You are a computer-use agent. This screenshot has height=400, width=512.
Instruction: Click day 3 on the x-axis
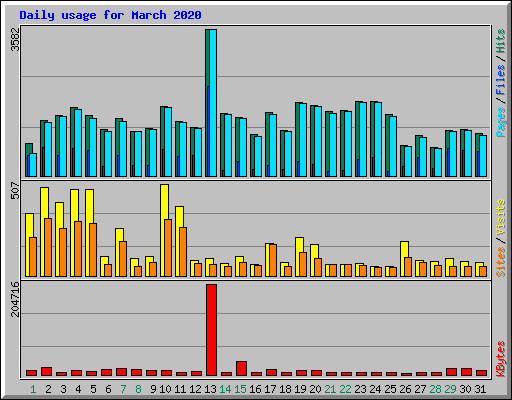pos(63,389)
